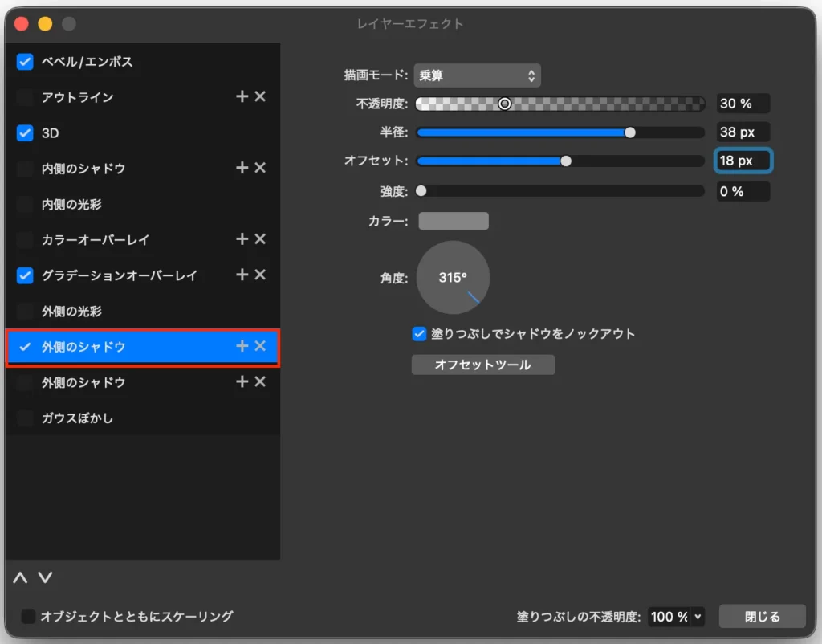Viewport: 822px width, 644px height.
Task: Disable the 3D effect checkbox
Action: click(x=25, y=132)
